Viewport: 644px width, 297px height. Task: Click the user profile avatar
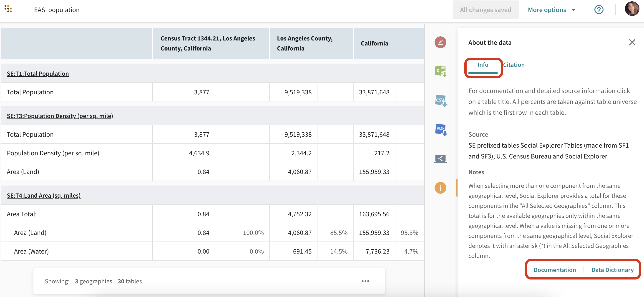(x=631, y=9)
